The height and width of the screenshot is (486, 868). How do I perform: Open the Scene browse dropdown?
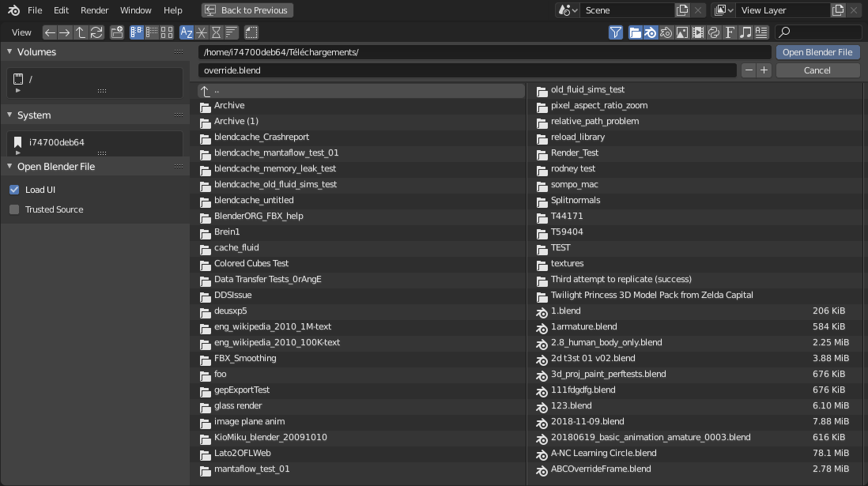coord(568,10)
